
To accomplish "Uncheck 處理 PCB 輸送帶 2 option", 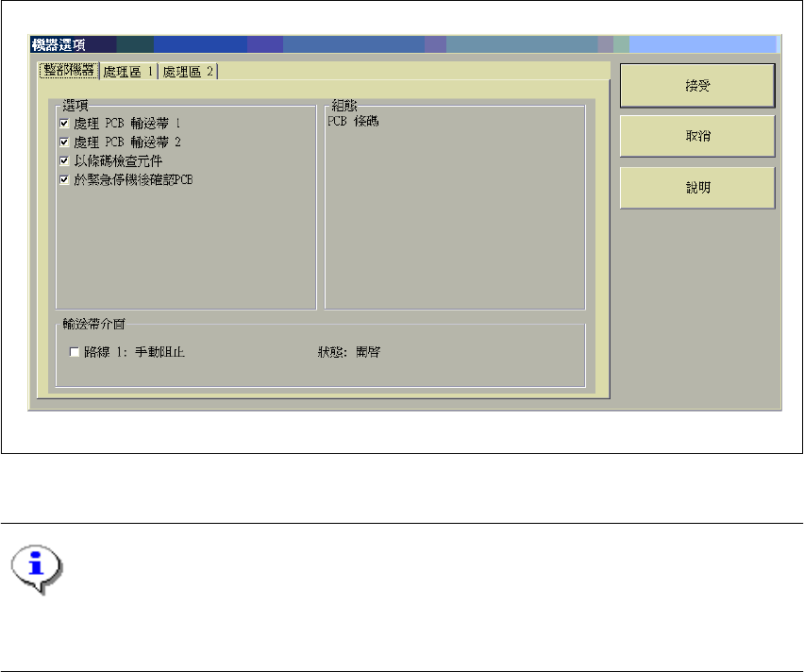I will (64, 143).
